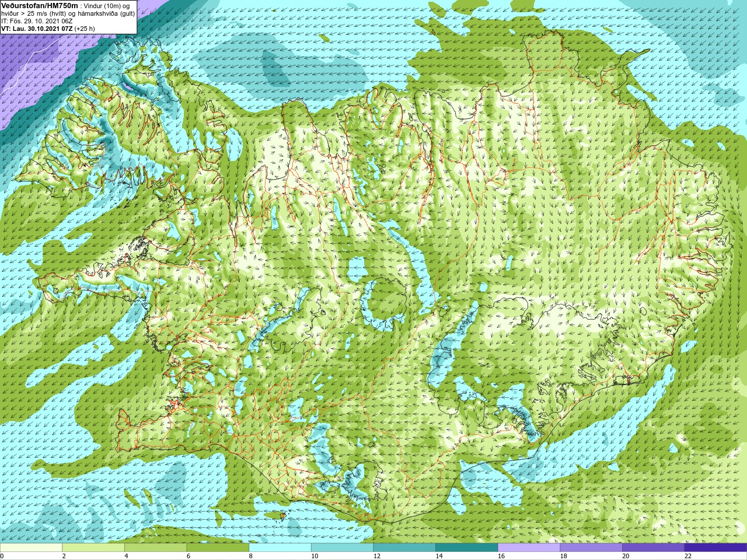Click the lavender 16–18 m/s legend swatch

tap(529, 548)
